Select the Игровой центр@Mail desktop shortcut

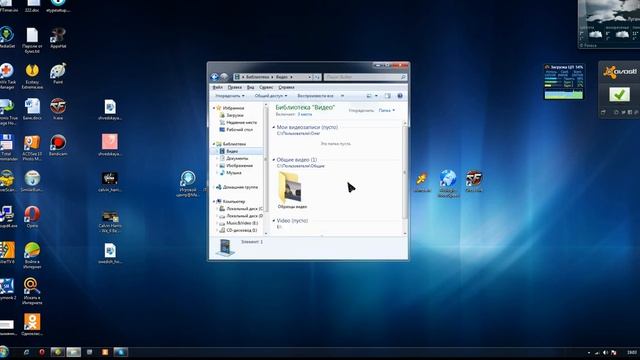coord(188,184)
